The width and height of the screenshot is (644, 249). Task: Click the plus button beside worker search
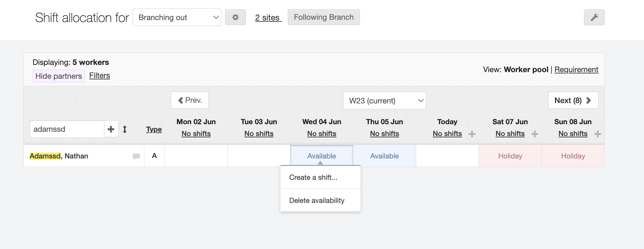pyautogui.click(x=111, y=129)
